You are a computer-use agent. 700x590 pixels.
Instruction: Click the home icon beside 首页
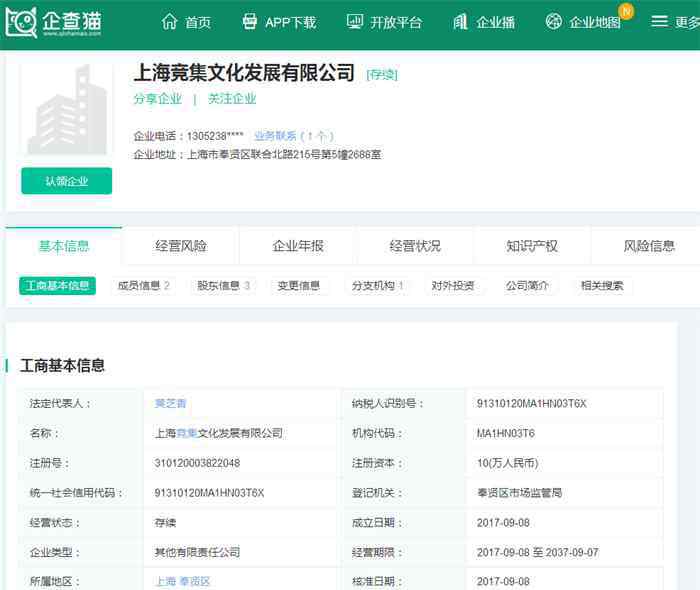[x=169, y=21]
